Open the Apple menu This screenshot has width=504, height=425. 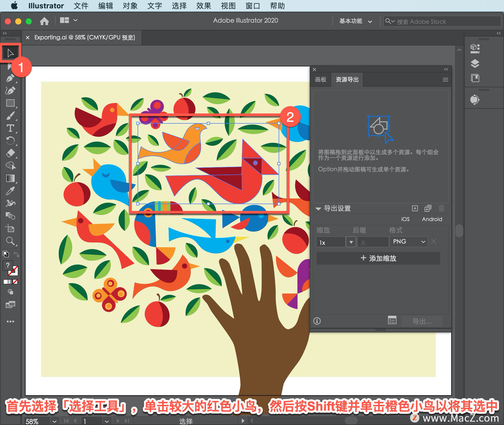point(14,6)
